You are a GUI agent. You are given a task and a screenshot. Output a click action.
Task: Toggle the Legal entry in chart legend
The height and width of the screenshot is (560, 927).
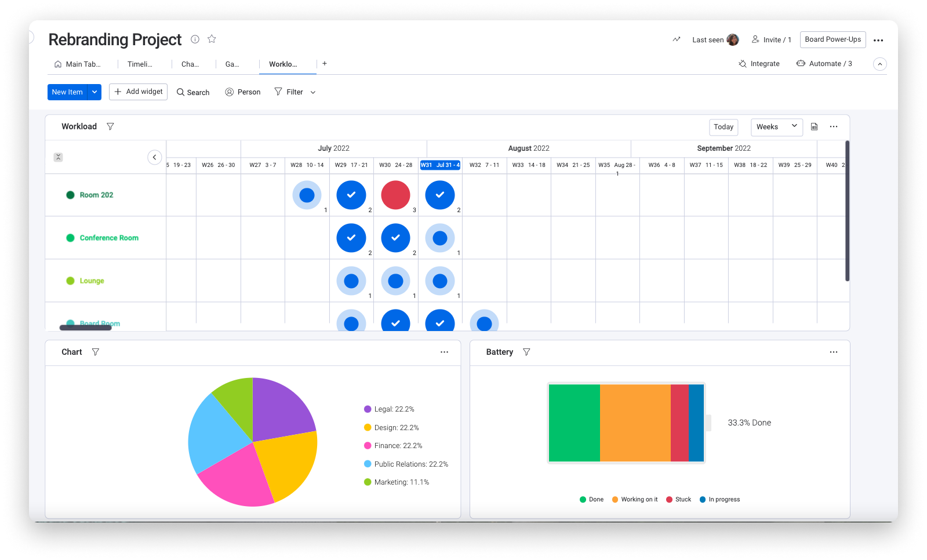(389, 409)
